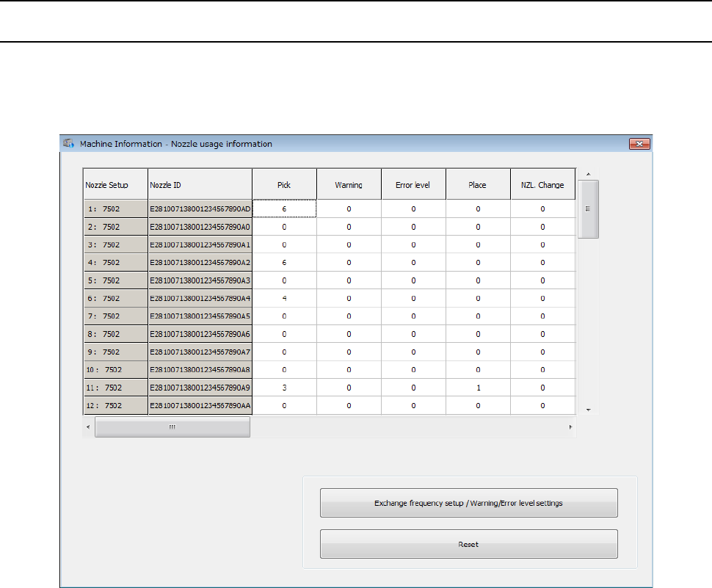Select the '9: 7502' nozzle setup row
This screenshot has height=588, width=712.
[115, 352]
